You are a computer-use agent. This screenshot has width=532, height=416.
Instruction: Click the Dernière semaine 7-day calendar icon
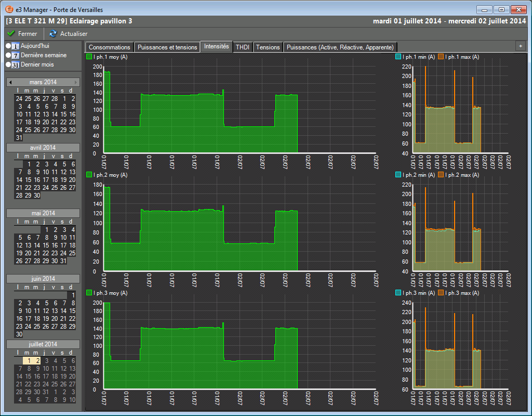(x=16, y=55)
